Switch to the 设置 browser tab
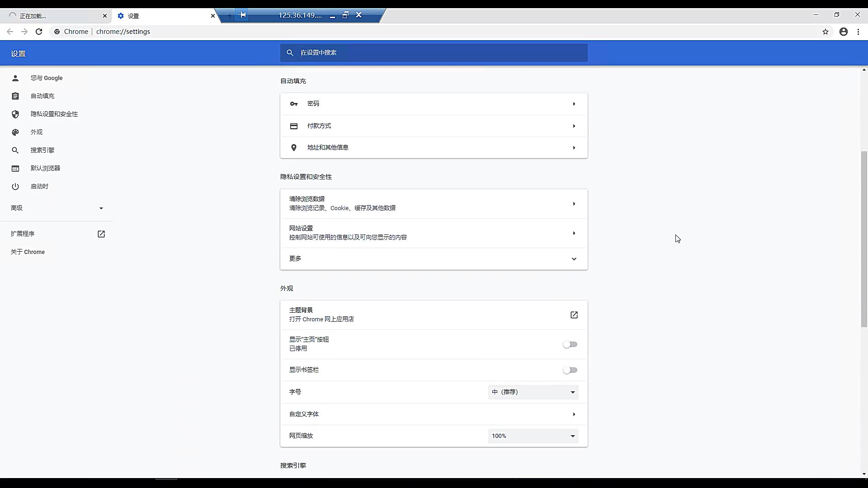The height and width of the screenshot is (488, 868). click(x=134, y=16)
